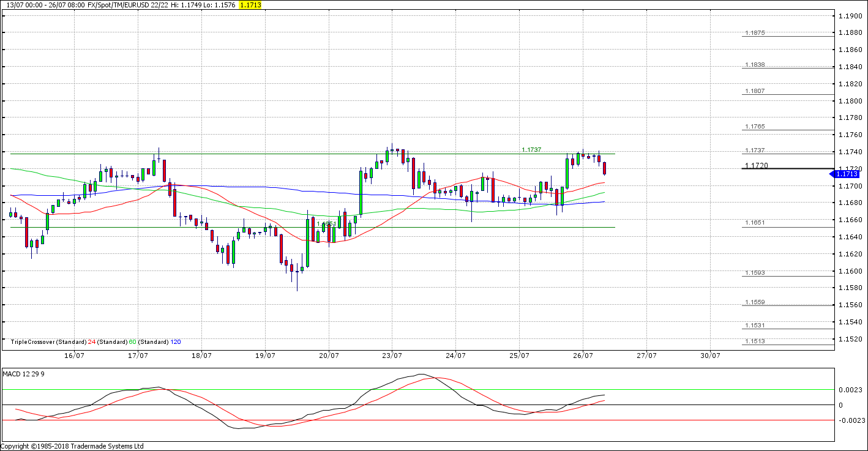Image resolution: width=868 pixels, height=451 pixels.
Task: Select the 1.1593 support level label
Action: coord(755,273)
